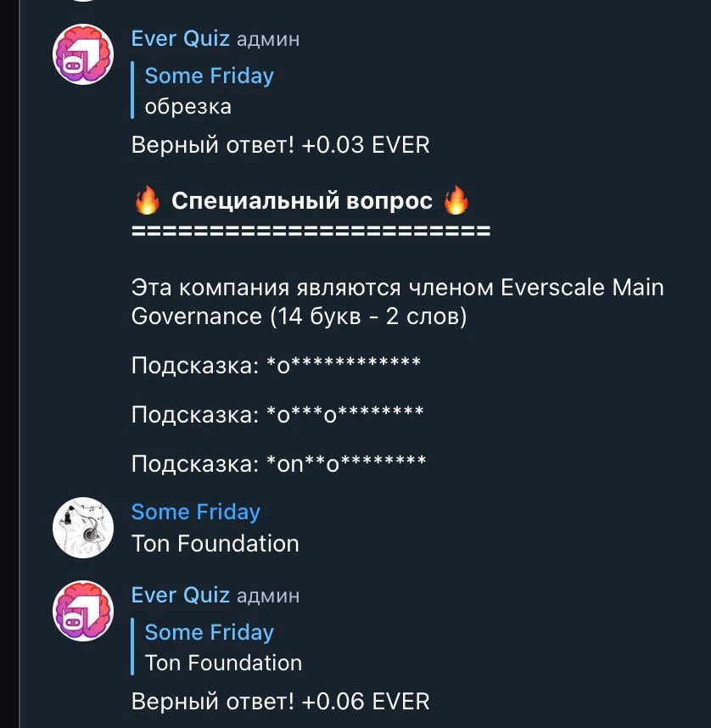Image resolution: width=711 pixels, height=728 pixels.
Task: Open Ever Quiz name above the обрезка reply
Action: [181, 39]
